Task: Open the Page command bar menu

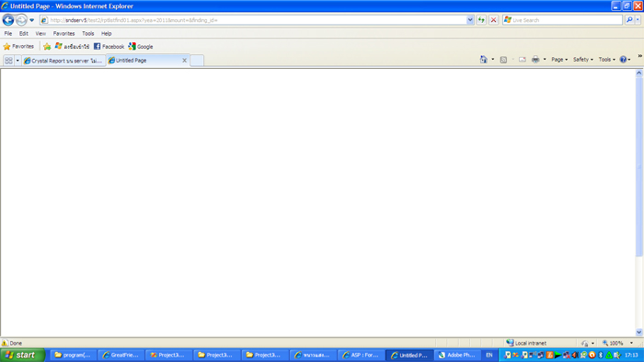Action: (x=559, y=60)
